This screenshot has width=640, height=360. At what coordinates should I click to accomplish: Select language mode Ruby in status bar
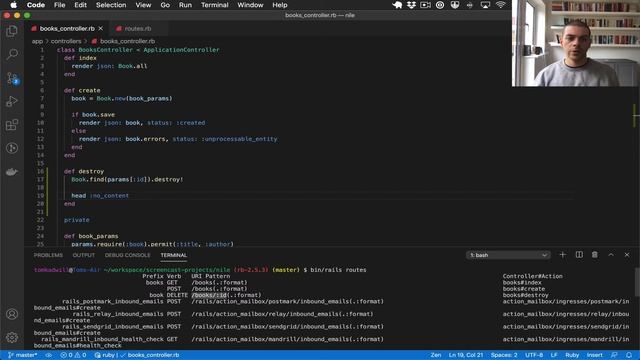(572, 355)
